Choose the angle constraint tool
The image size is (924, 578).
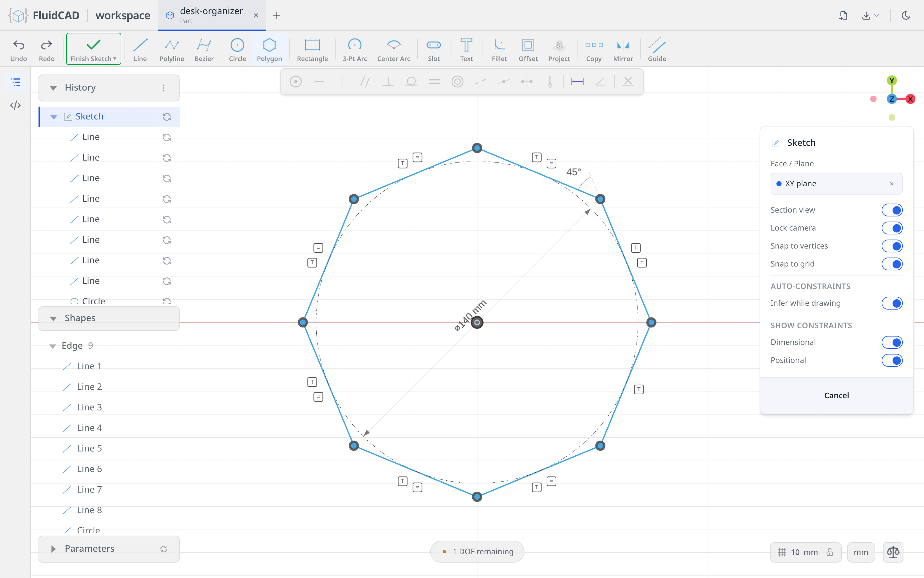click(600, 82)
